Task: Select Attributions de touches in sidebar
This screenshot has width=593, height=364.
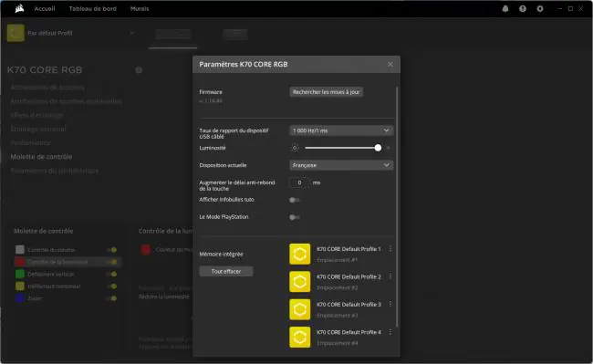Action: 47,88
